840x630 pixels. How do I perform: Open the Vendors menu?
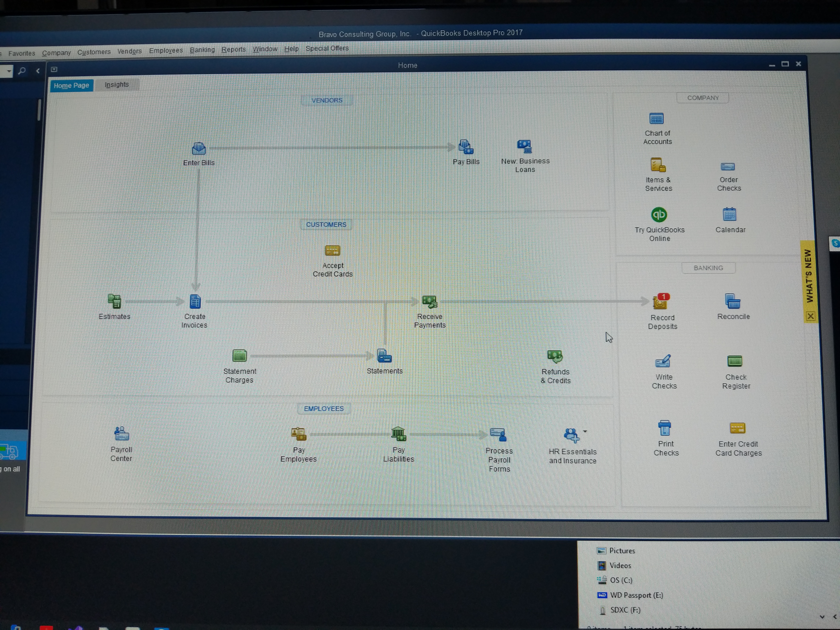[x=129, y=51]
